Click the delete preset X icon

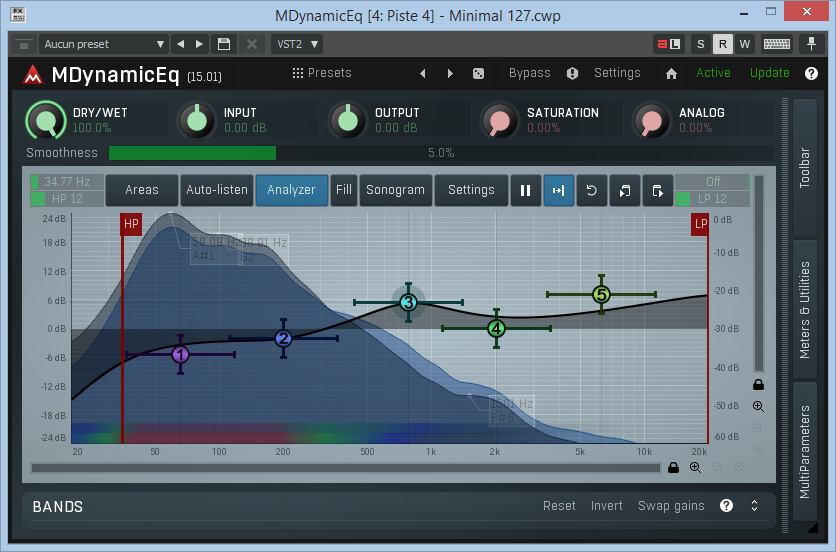pyautogui.click(x=252, y=44)
